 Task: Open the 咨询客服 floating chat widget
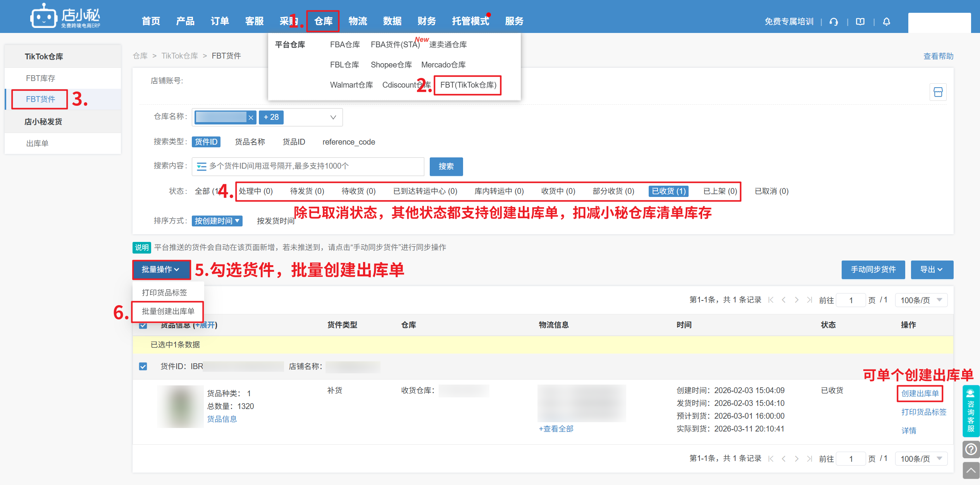pos(971,411)
